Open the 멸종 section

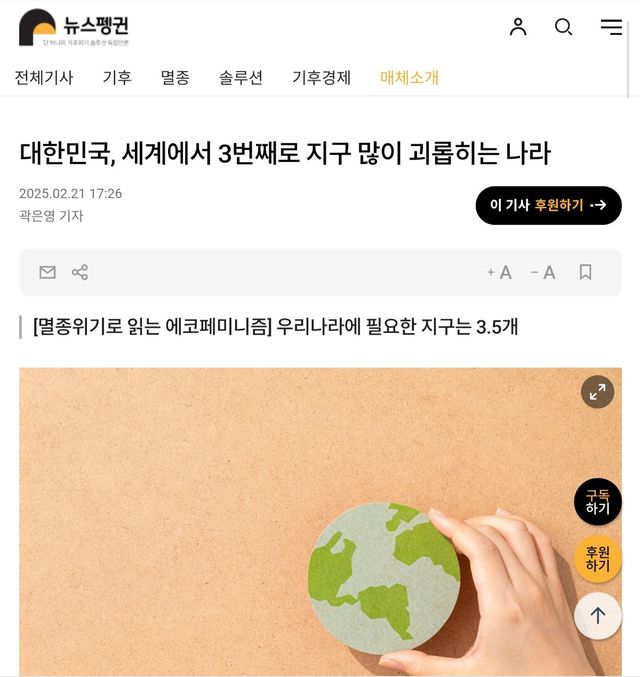pyautogui.click(x=175, y=78)
